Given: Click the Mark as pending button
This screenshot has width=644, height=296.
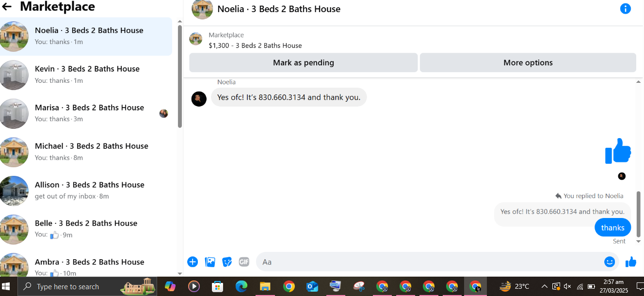Looking at the screenshot, I should (304, 62).
